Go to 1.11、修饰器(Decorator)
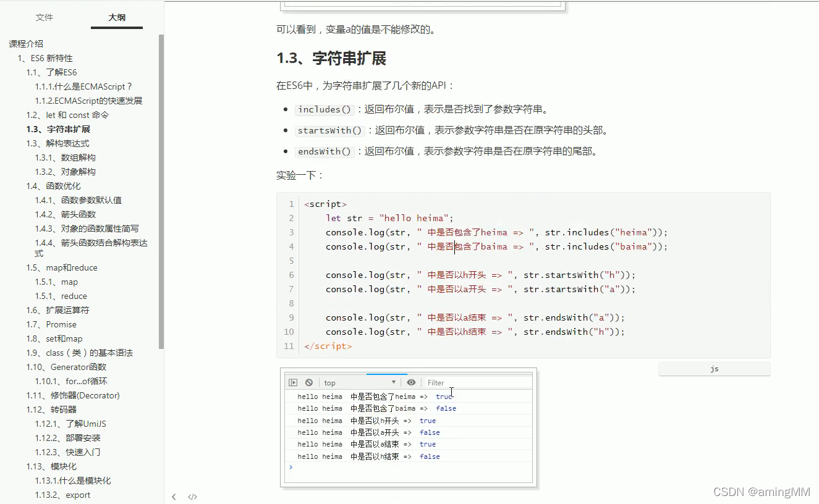The width and height of the screenshot is (819, 504). click(73, 395)
